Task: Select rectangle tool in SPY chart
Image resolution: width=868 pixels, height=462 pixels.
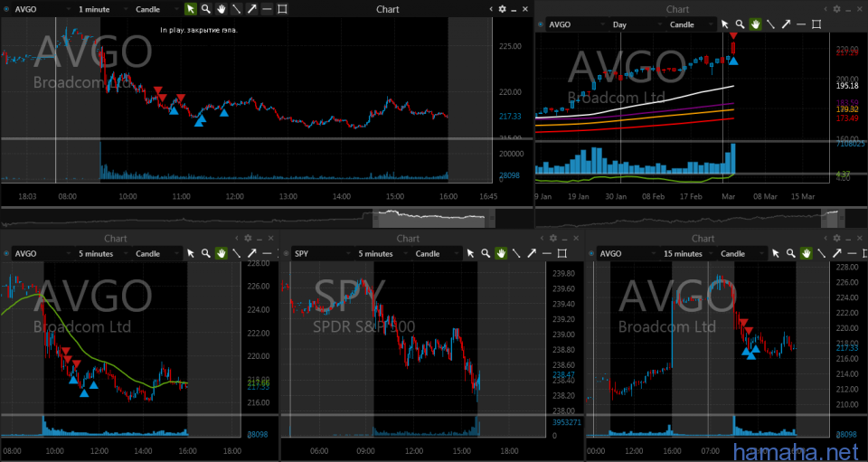Action: pyautogui.click(x=561, y=253)
